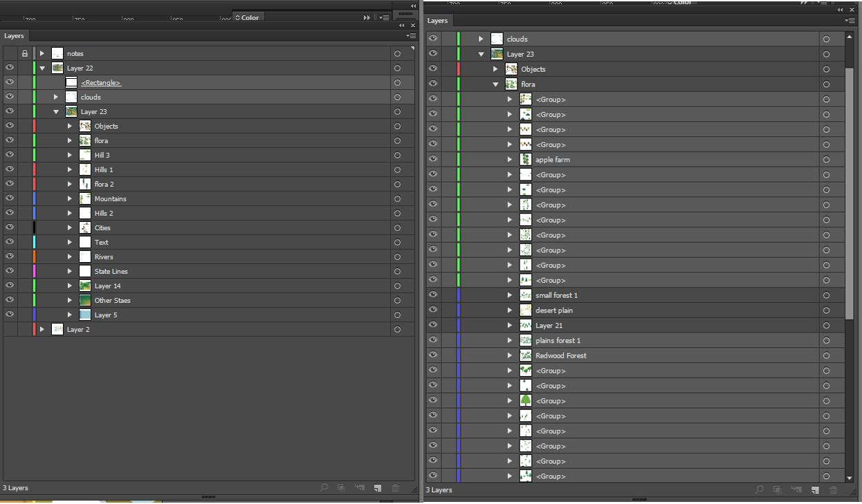Hide the Other Staes layer
The height and width of the screenshot is (504, 862).
[x=10, y=300]
